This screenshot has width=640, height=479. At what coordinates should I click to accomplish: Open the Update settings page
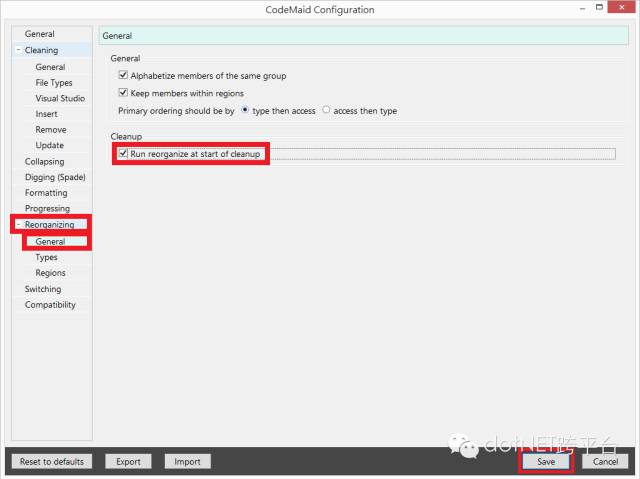(49, 145)
